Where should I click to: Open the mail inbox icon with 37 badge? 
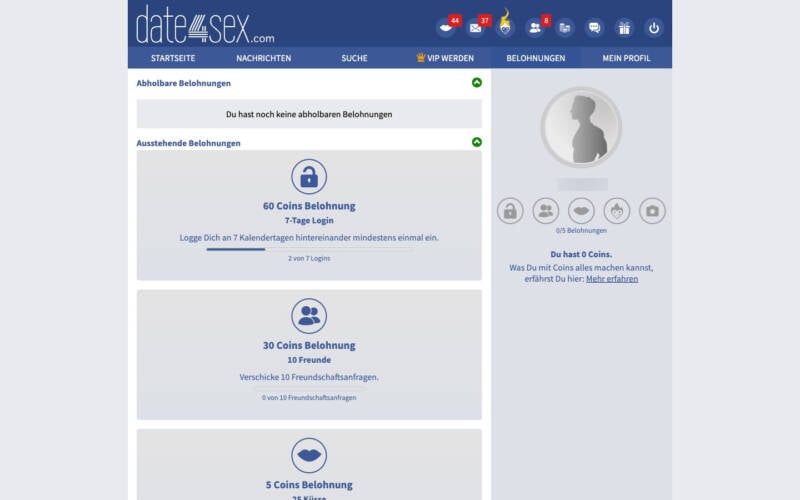tap(476, 28)
